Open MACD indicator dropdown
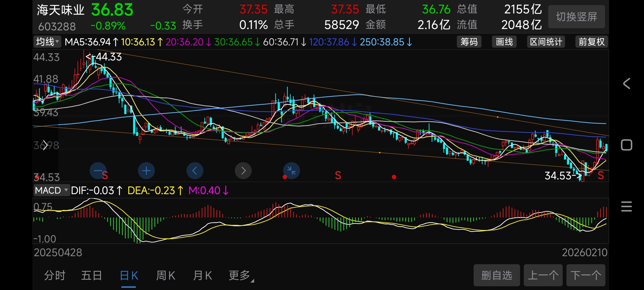The width and height of the screenshot is (644, 290). [51, 190]
